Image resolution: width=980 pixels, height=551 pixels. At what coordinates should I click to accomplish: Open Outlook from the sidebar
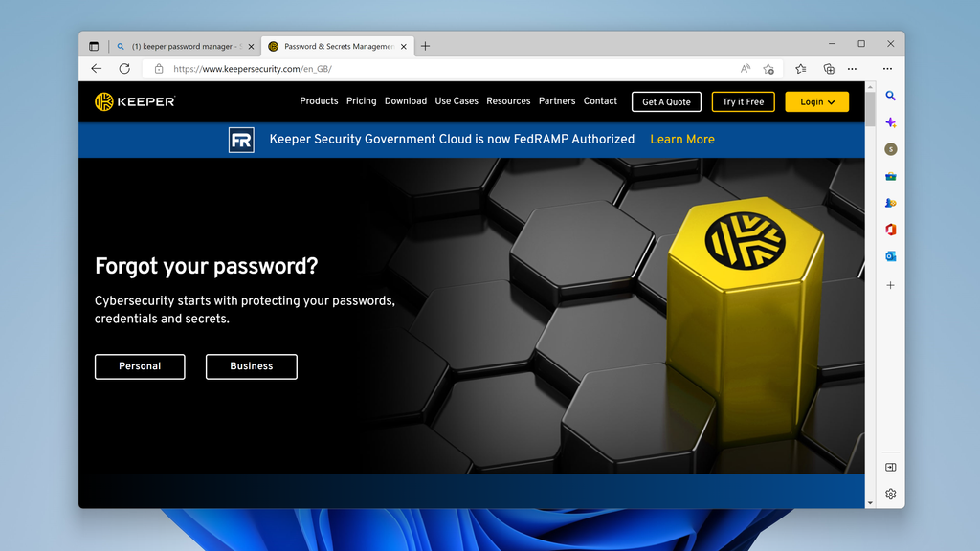(x=890, y=256)
